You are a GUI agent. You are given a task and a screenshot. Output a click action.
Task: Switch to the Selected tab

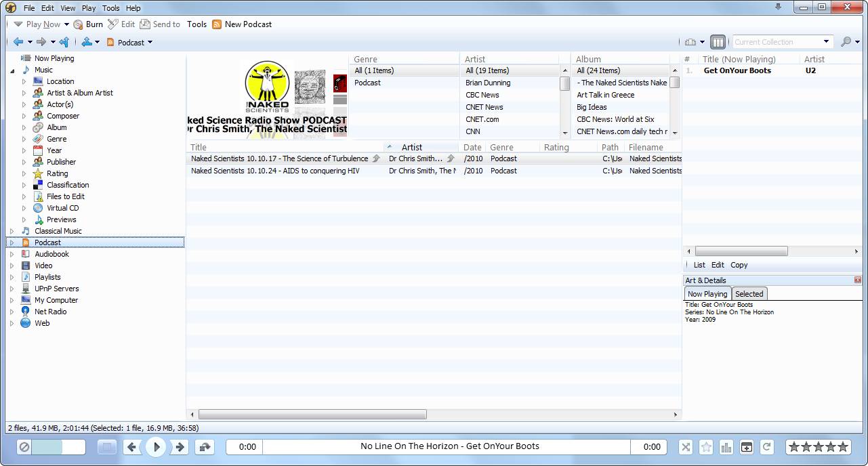(749, 294)
